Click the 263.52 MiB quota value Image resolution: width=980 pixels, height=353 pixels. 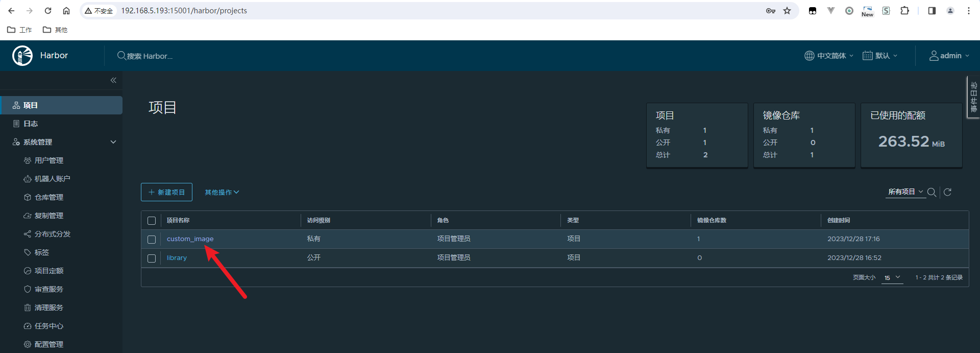coord(911,142)
